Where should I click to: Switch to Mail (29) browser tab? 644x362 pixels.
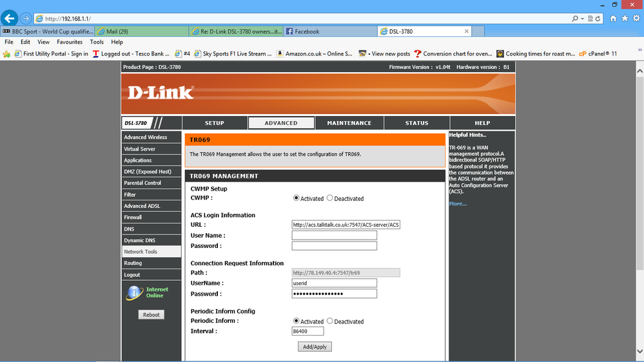tap(142, 31)
